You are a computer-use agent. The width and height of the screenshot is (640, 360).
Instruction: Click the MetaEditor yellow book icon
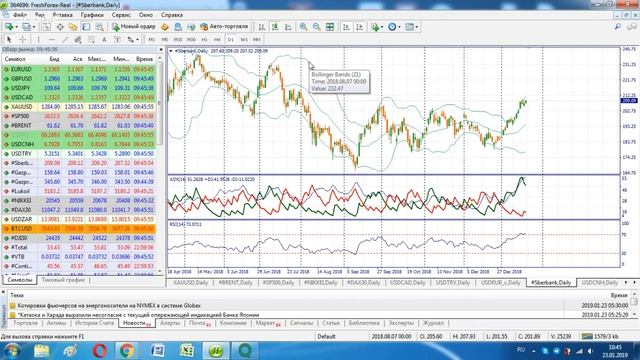165,27
